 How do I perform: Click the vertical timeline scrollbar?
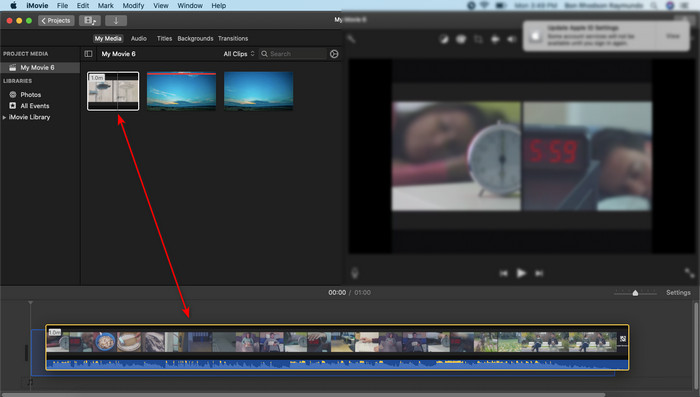pos(696,346)
